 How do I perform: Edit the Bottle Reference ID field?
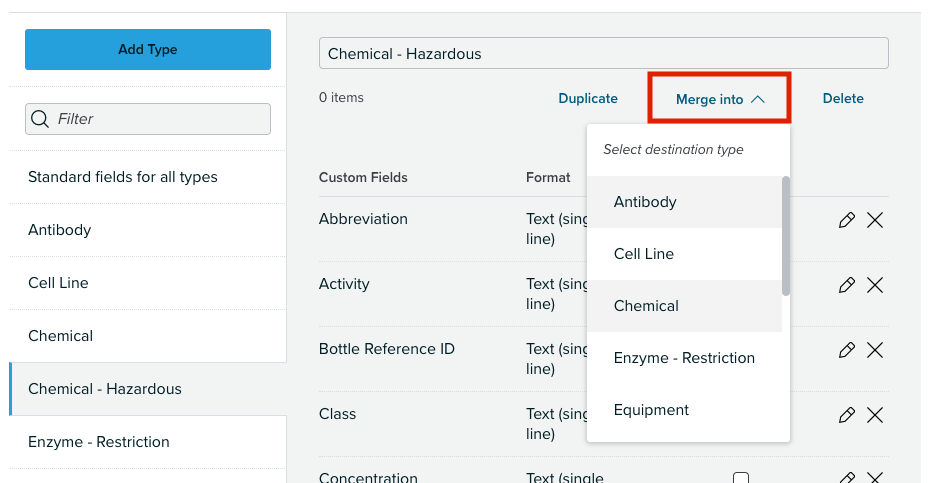846,350
